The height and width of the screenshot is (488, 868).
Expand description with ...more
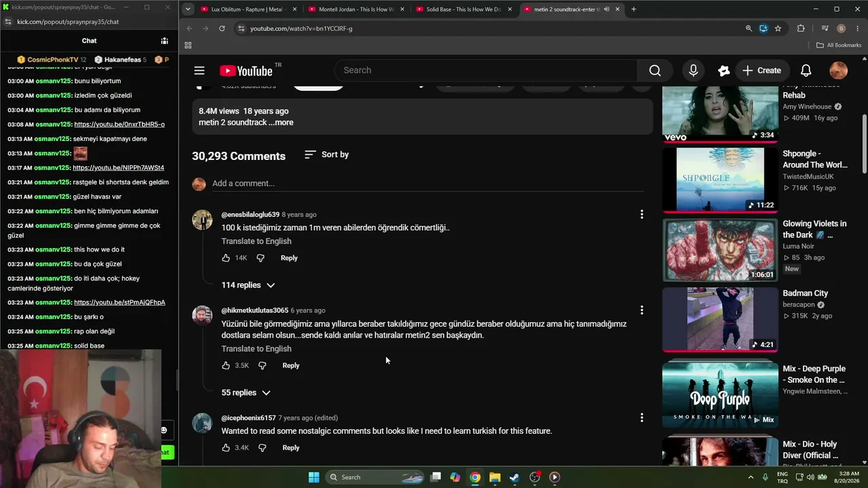coord(281,123)
